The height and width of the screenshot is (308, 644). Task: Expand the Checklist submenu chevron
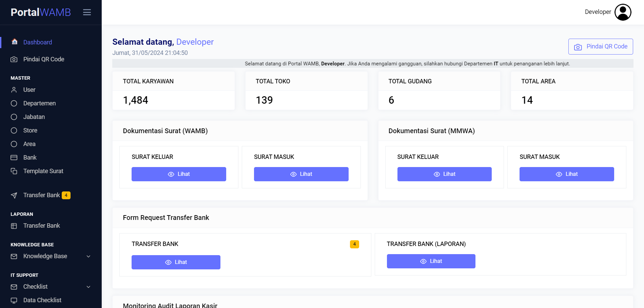pos(89,287)
